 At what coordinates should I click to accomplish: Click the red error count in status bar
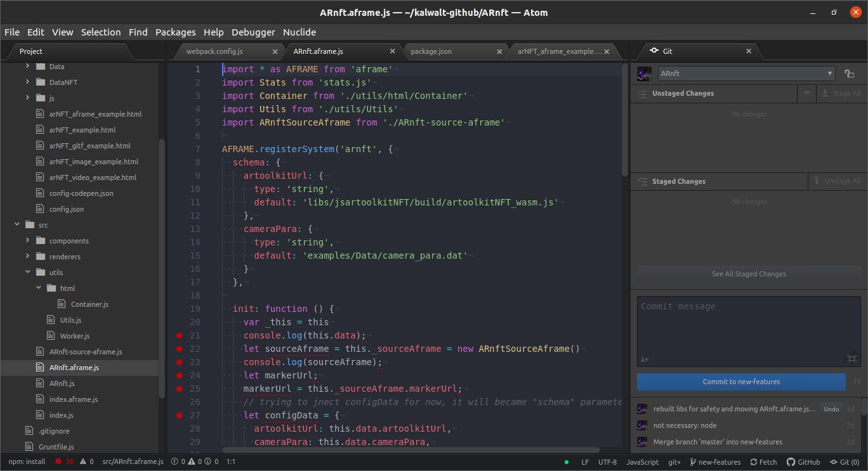pyautogui.click(x=65, y=461)
